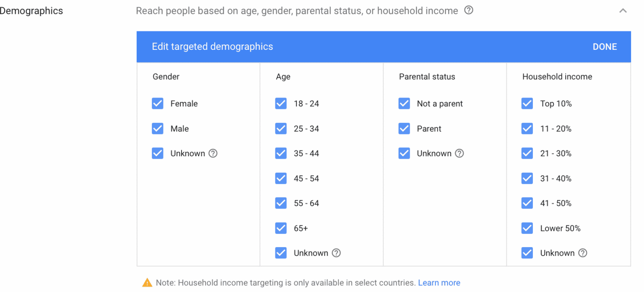The image size is (644, 292).
Task: Collapse the Demographics section chevron
Action: pos(623,11)
